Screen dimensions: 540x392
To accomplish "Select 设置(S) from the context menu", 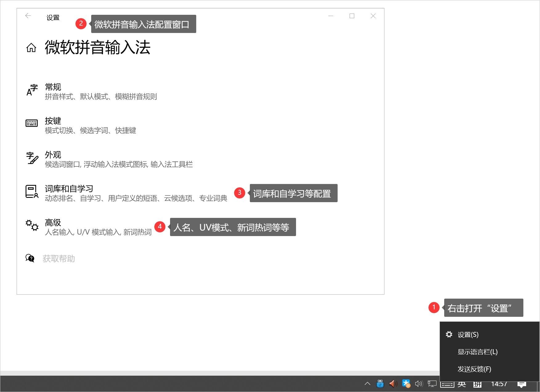I will [x=468, y=335].
